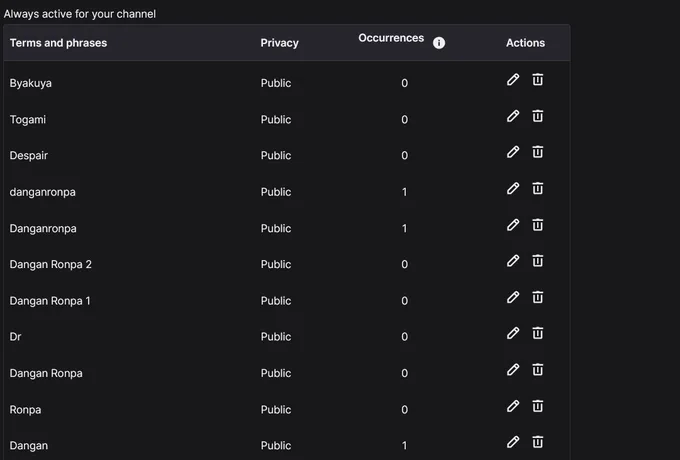Delete the Dangan Ronpa 2 phrase
680x460 pixels.
click(538, 261)
